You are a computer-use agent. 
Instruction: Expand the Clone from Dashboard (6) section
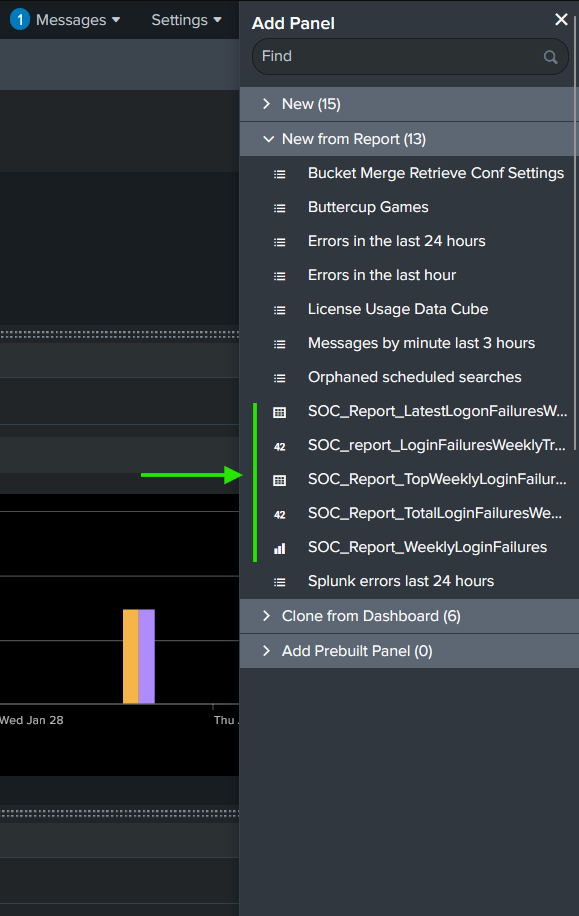pos(409,616)
